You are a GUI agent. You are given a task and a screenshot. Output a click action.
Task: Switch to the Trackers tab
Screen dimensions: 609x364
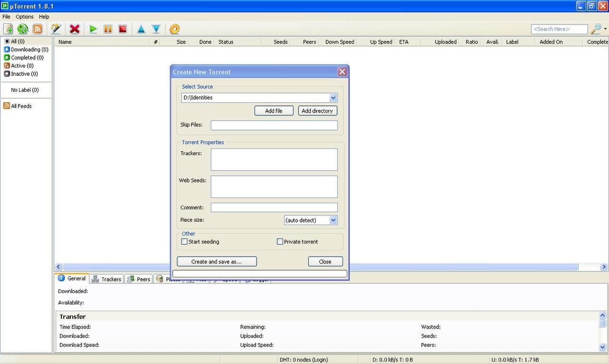107,279
